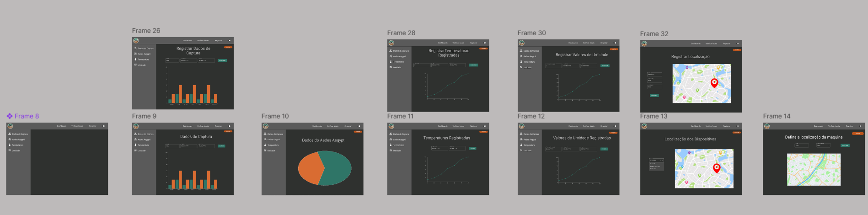Select the Frame 8 title label
This screenshot has height=215, width=868.
coord(27,116)
